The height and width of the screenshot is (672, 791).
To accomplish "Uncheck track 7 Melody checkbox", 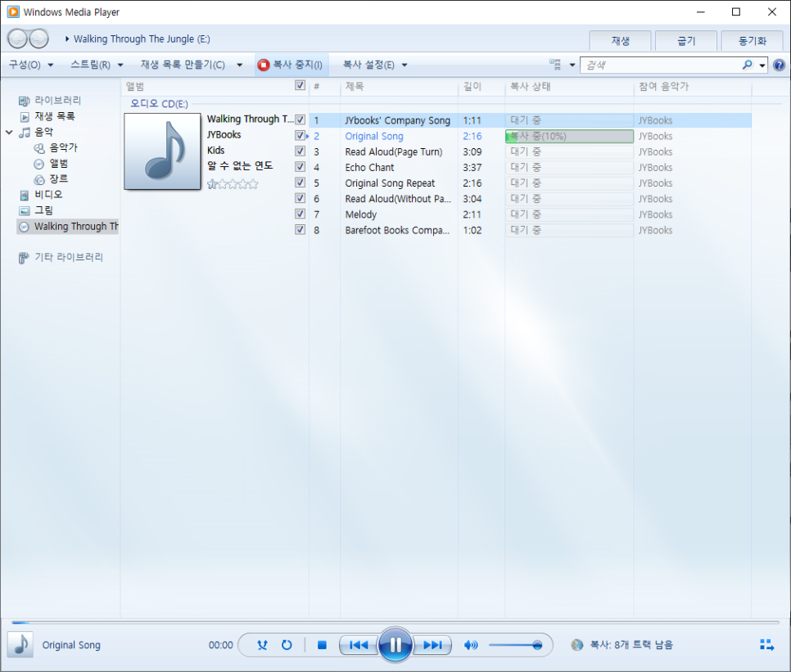I will (x=301, y=214).
